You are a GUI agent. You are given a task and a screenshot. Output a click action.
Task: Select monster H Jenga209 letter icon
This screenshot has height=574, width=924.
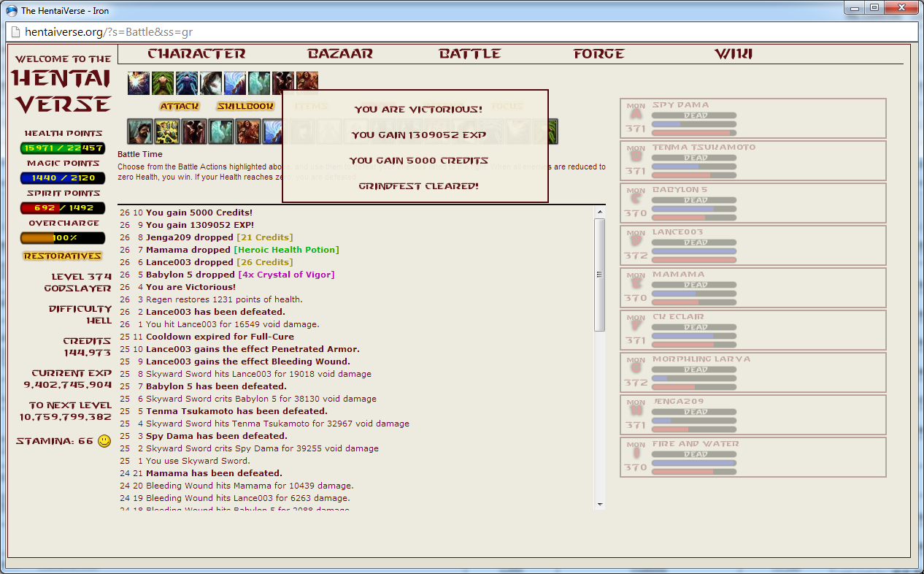(636, 411)
